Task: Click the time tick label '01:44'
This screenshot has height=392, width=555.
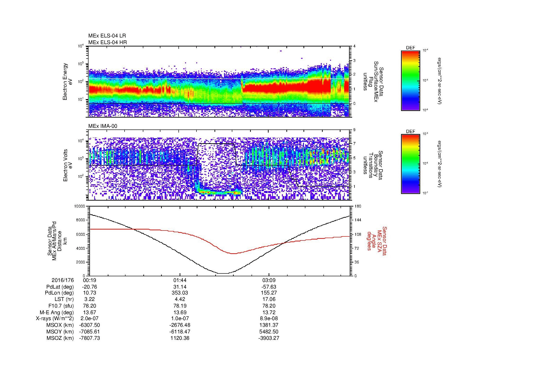Action: [x=180, y=280]
